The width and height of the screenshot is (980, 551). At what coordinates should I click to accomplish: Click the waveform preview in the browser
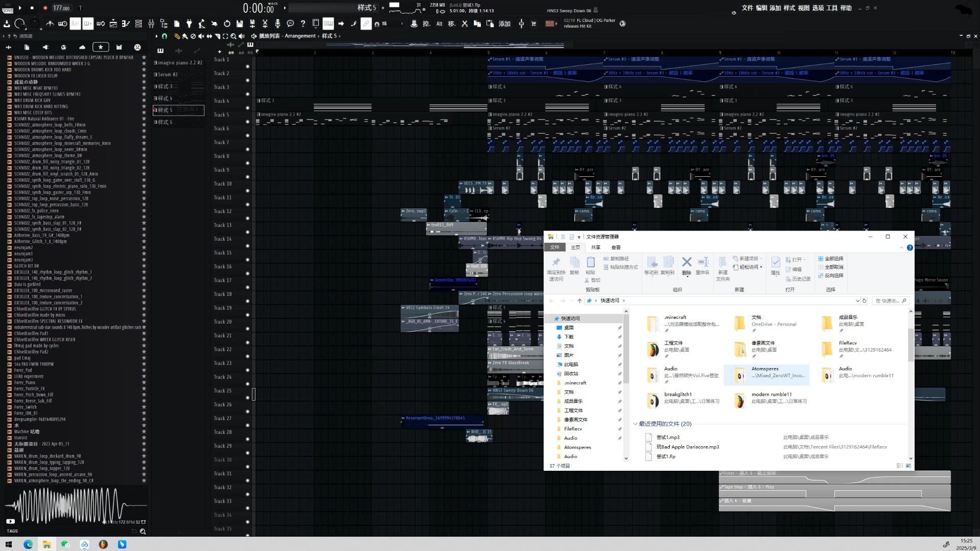pyautogui.click(x=76, y=504)
